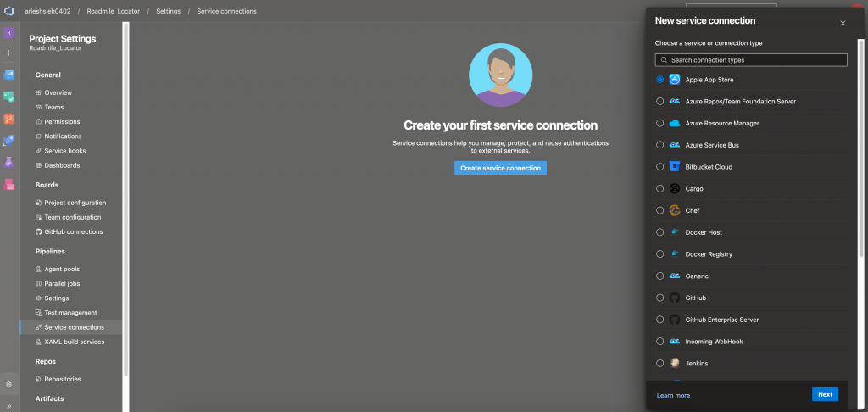Select the Docker Host radio button
The image size is (868, 412).
659,232
